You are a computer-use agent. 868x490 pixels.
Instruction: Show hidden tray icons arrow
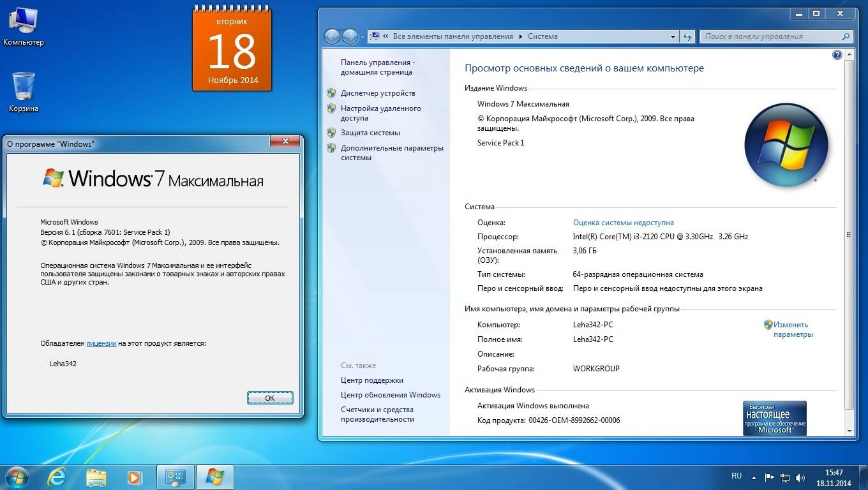[754, 477]
